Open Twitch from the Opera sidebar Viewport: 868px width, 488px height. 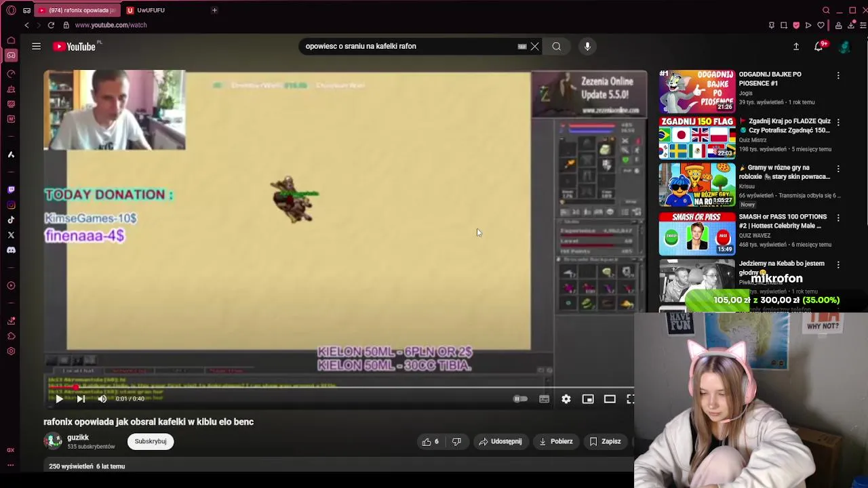[x=11, y=190]
